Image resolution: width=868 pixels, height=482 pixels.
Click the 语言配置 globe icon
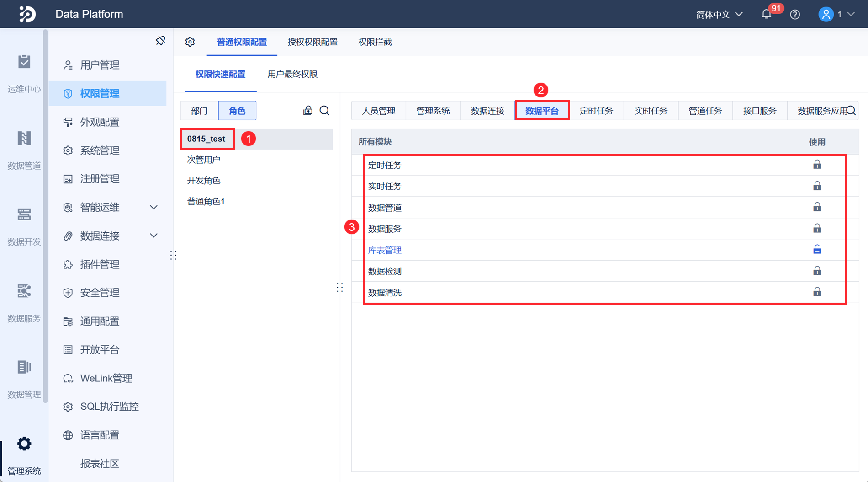pyautogui.click(x=68, y=435)
